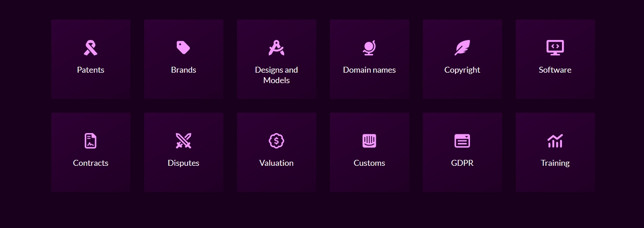Click the dollar badge Valuation icon
The image size is (644, 228).
point(276,141)
